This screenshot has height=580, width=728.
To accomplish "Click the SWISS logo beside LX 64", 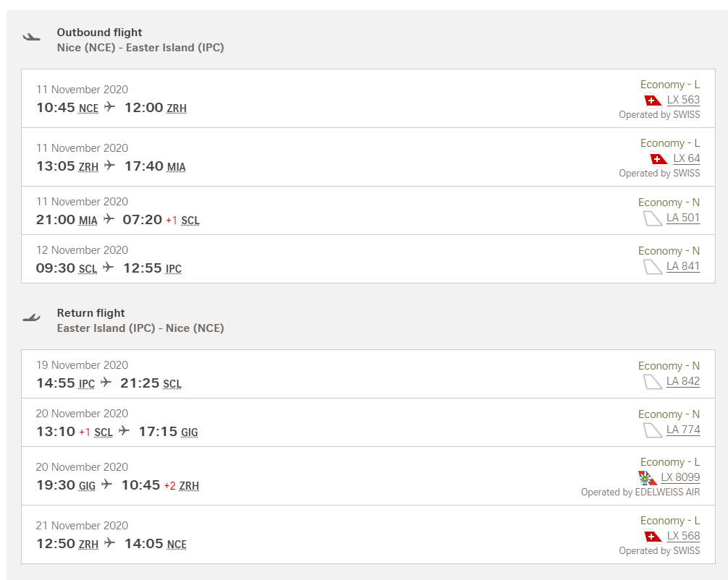I will [x=659, y=158].
